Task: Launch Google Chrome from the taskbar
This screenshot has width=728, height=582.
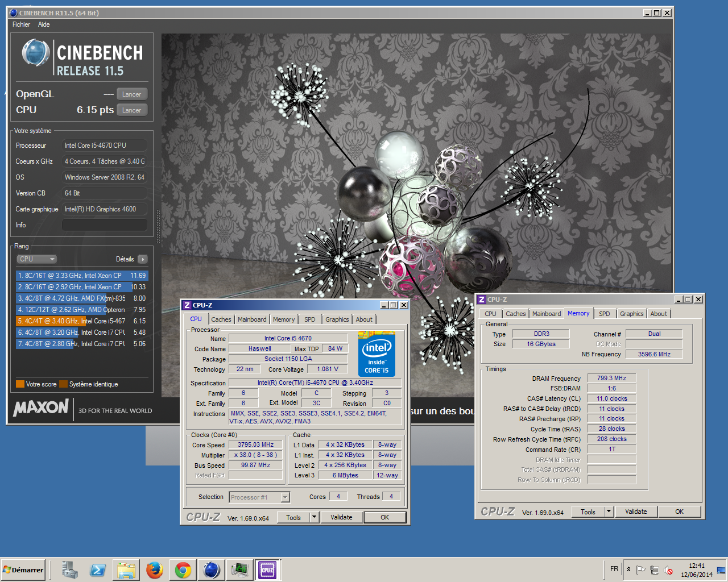Action: [183, 569]
